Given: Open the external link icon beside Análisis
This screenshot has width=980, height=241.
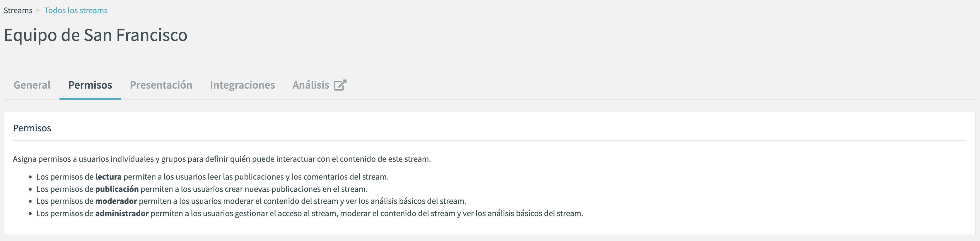Looking at the screenshot, I should [340, 85].
